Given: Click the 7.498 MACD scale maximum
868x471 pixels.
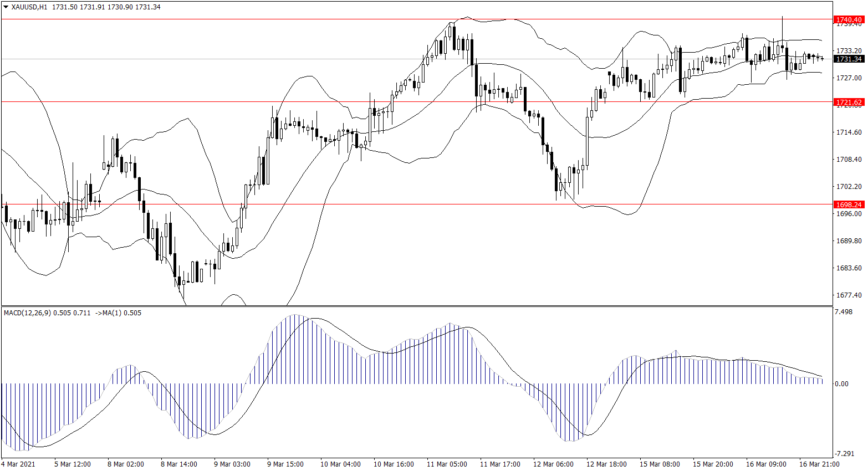Looking at the screenshot, I should pyautogui.click(x=844, y=312).
